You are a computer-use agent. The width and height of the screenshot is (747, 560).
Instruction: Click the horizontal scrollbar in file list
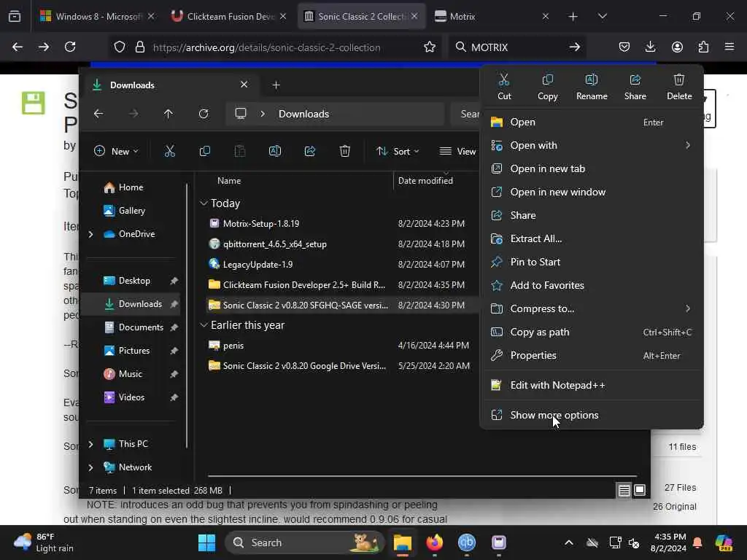point(422,475)
